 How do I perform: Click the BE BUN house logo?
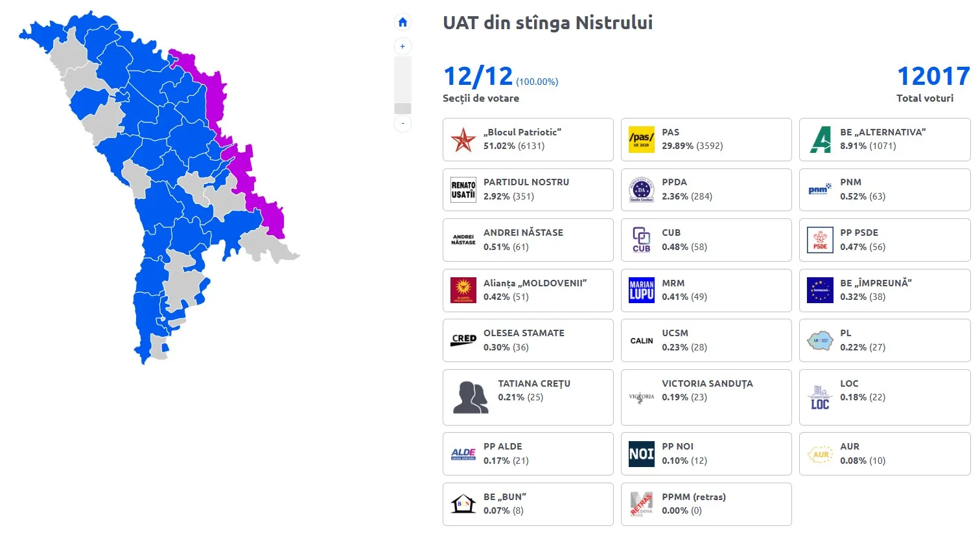463,504
